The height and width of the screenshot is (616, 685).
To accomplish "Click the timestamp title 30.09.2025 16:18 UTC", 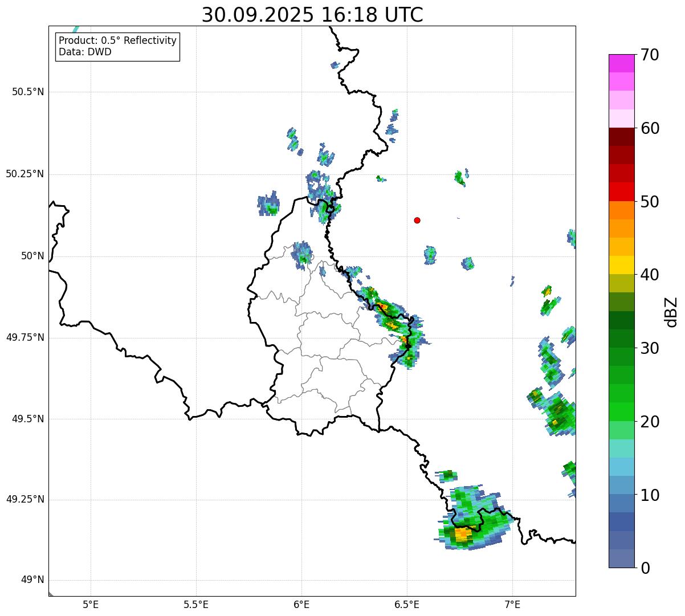I will (312, 15).
